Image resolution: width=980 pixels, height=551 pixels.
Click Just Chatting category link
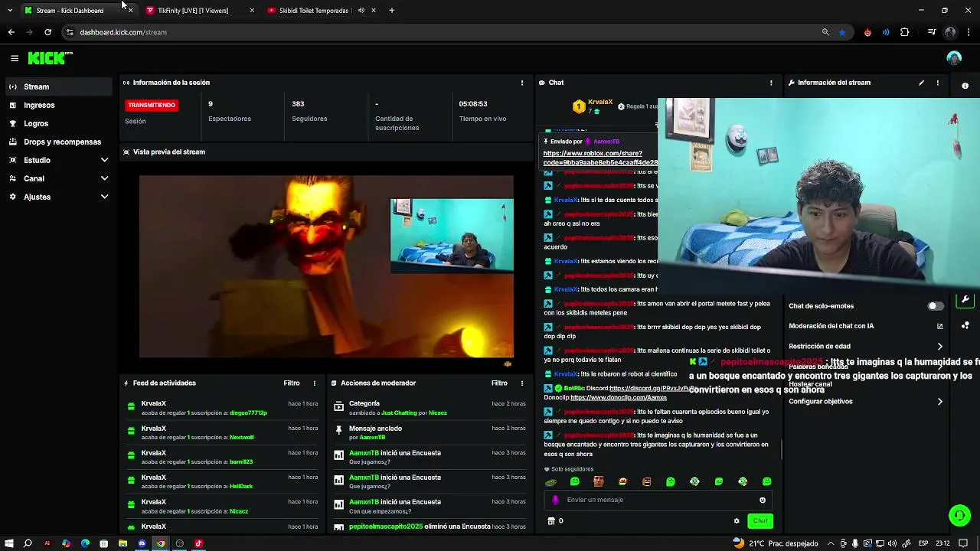coord(399,413)
